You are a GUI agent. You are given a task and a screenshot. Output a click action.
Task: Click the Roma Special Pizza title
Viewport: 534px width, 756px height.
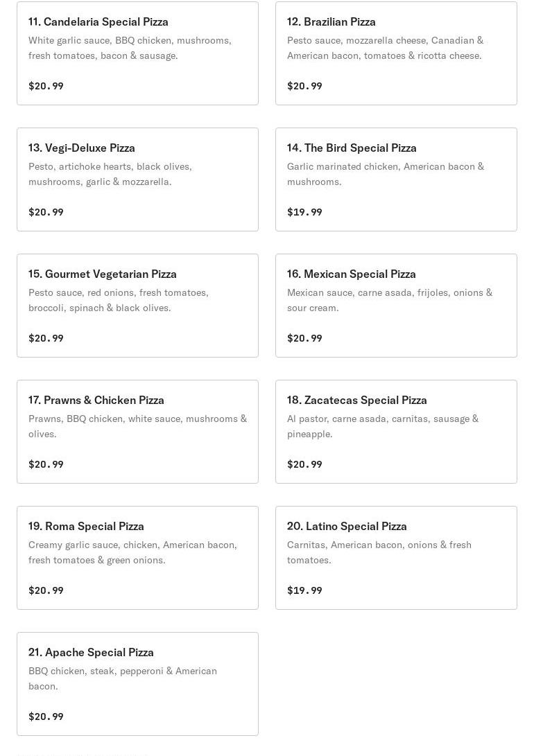tap(86, 526)
